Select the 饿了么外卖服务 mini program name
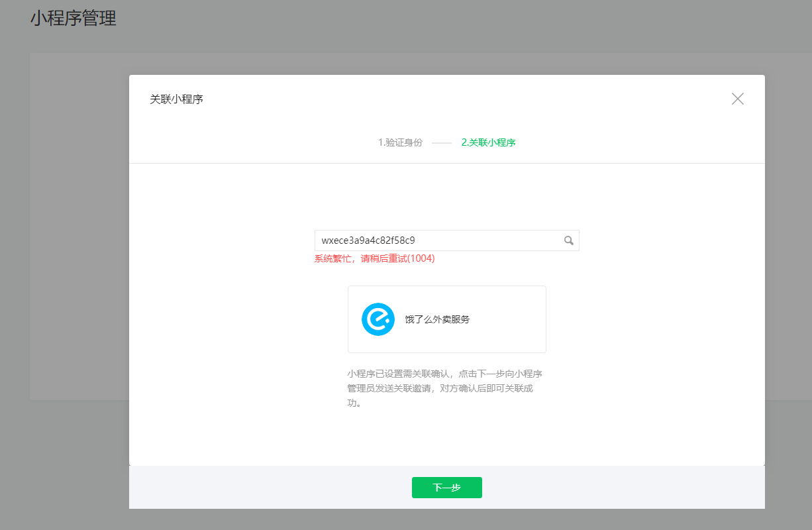 pyautogui.click(x=437, y=319)
